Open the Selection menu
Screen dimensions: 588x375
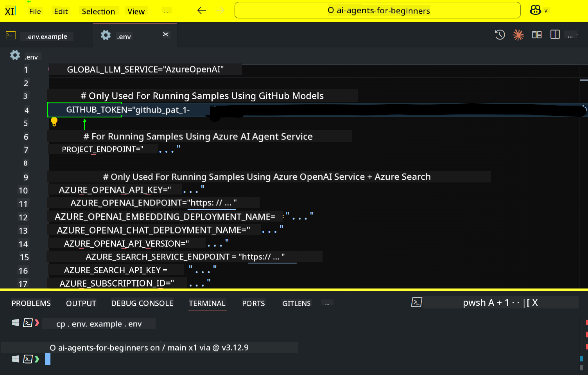(98, 11)
